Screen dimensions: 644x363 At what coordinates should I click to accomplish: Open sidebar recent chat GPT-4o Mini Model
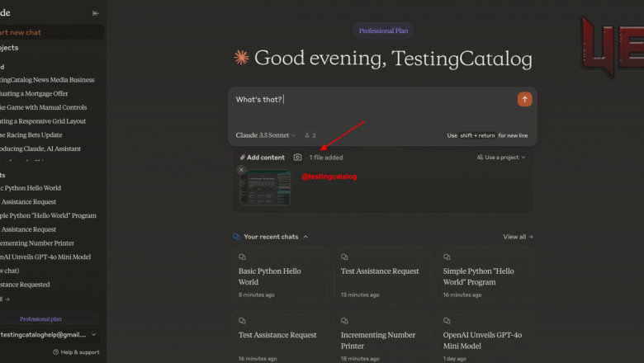point(45,257)
